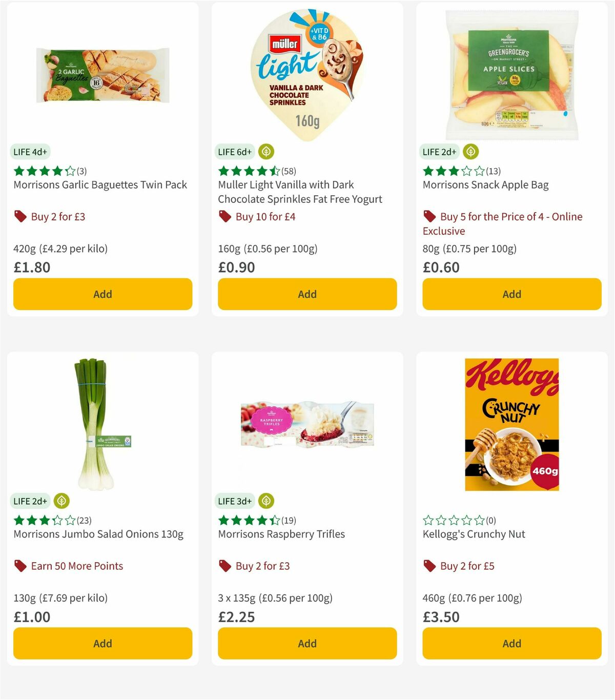Image resolution: width=615 pixels, height=700 pixels.
Task: Click the fourth star rating on Garlic Baguettes
Action: (58, 171)
